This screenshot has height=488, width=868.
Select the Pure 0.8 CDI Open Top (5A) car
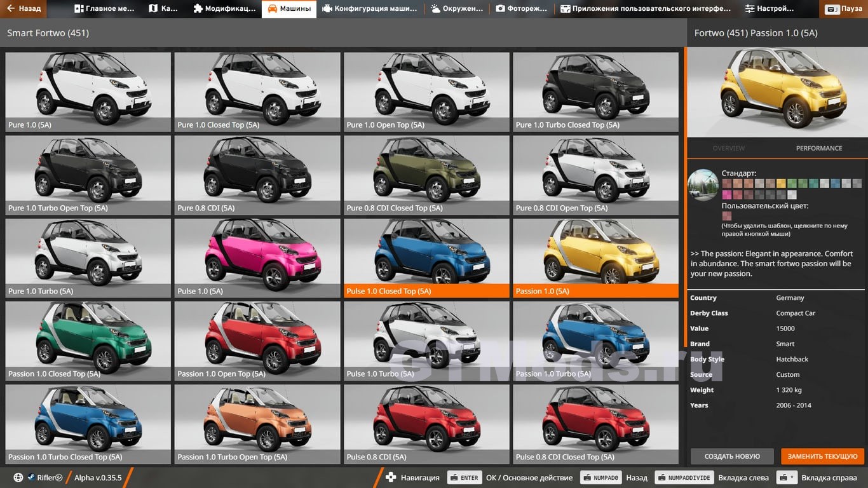click(x=595, y=175)
